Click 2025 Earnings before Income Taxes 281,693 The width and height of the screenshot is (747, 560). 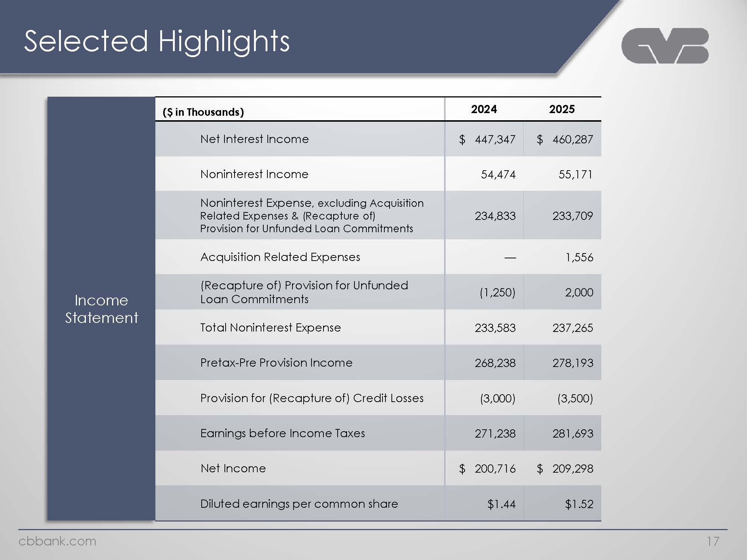(x=573, y=433)
